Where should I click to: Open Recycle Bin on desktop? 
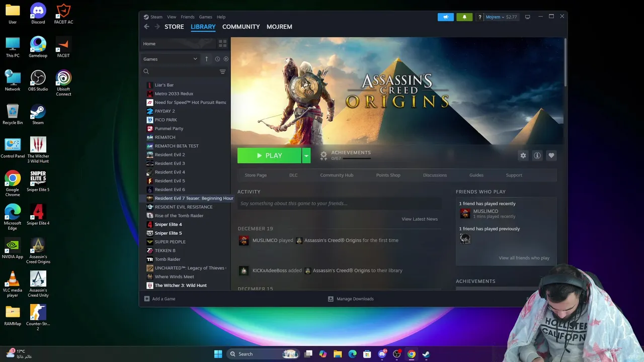click(13, 115)
